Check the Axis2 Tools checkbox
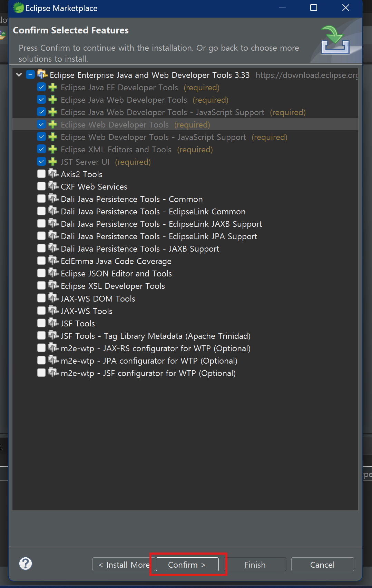Viewport: 372px width, 588px height. [41, 174]
